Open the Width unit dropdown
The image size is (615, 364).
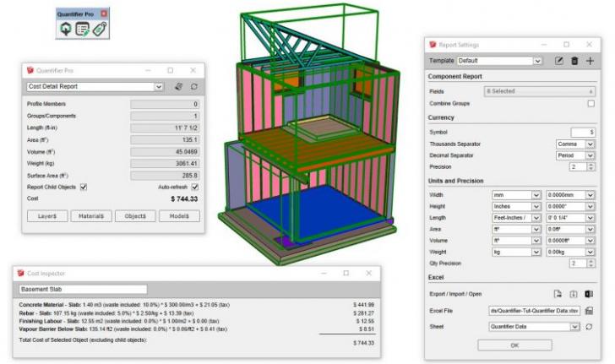coord(516,195)
